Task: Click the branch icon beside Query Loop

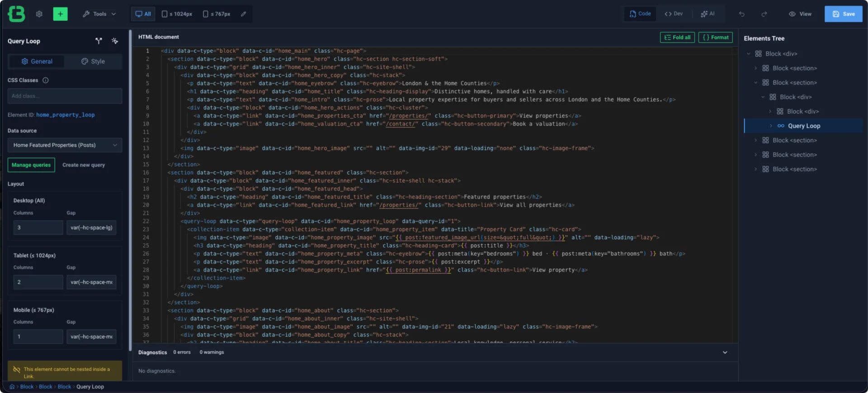Action: tap(99, 41)
